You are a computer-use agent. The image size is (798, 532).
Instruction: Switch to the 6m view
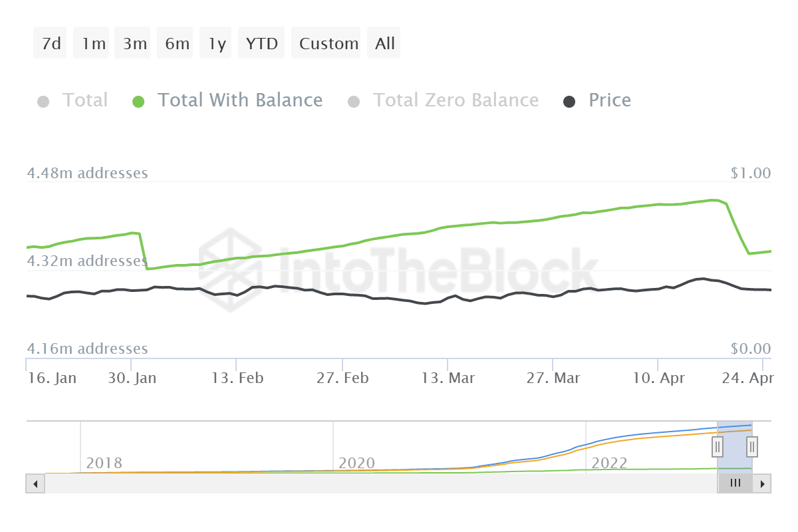tap(175, 43)
